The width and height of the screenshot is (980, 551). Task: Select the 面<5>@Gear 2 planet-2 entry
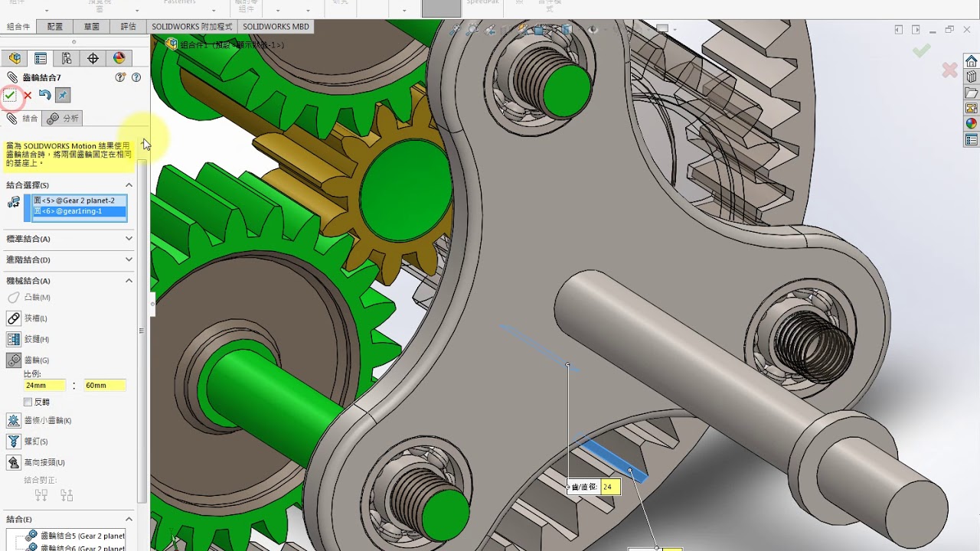coord(80,201)
